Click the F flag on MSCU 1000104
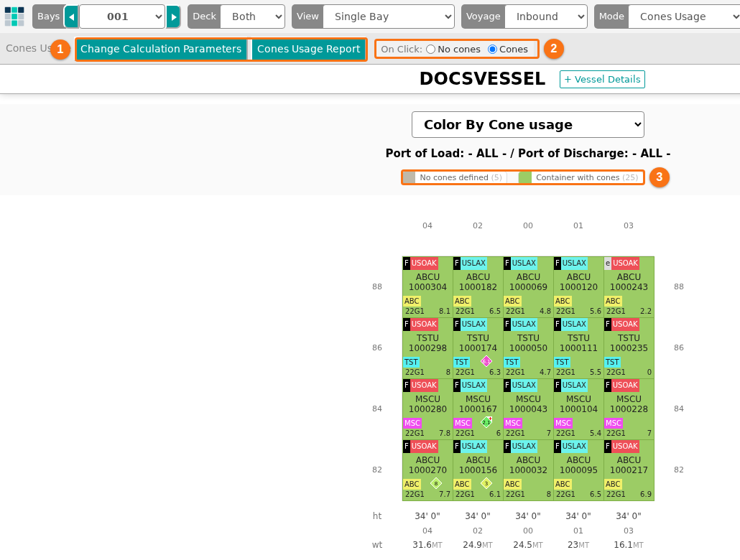Image resolution: width=740 pixels, height=560 pixels. pyautogui.click(x=558, y=385)
